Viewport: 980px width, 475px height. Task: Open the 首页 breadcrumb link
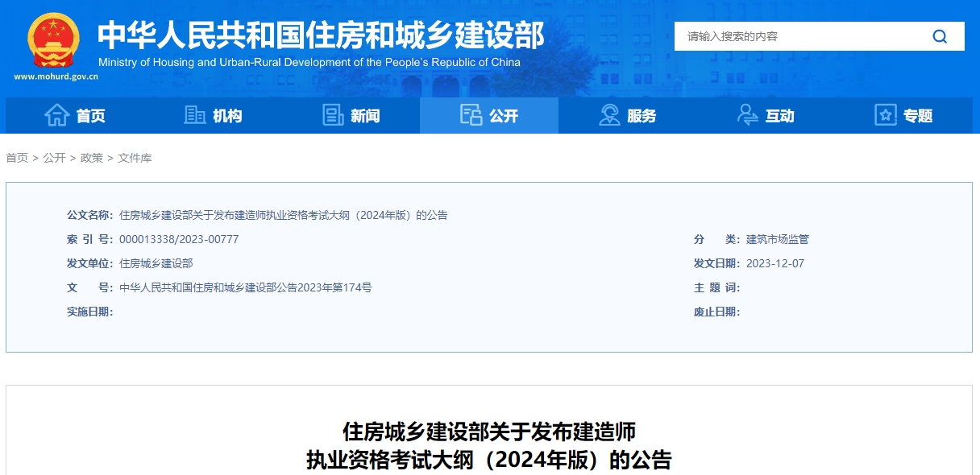point(16,158)
